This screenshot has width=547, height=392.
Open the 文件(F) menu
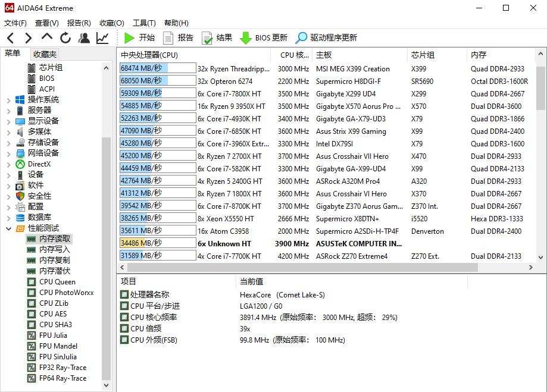coord(15,23)
